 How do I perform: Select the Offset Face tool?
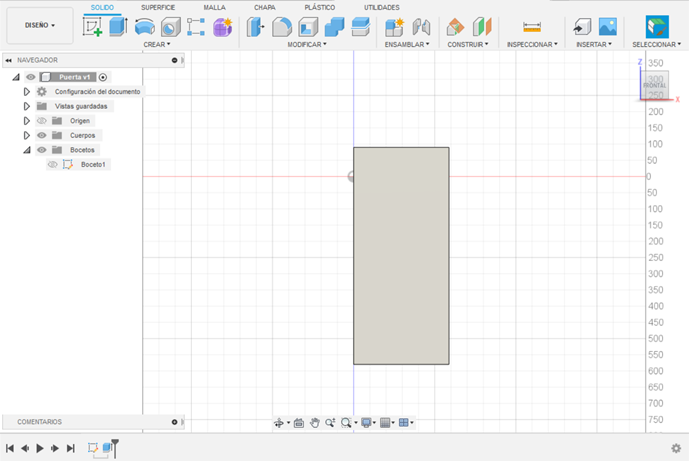(361, 27)
